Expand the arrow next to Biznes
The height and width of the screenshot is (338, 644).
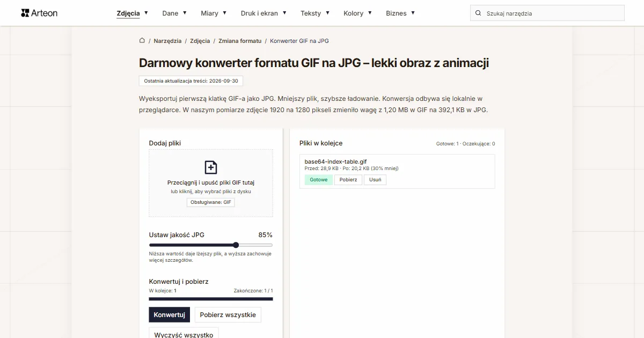point(413,13)
